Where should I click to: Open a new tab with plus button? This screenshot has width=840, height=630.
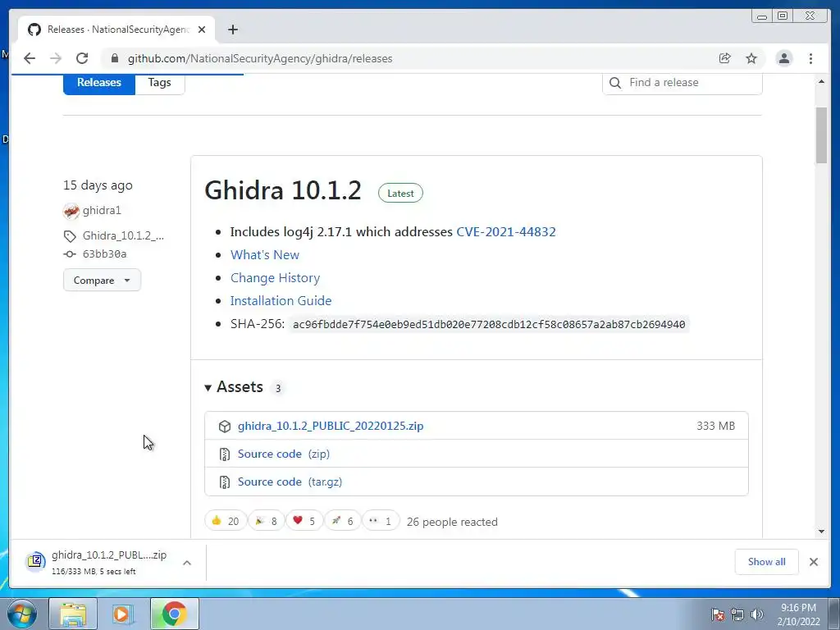[232, 30]
